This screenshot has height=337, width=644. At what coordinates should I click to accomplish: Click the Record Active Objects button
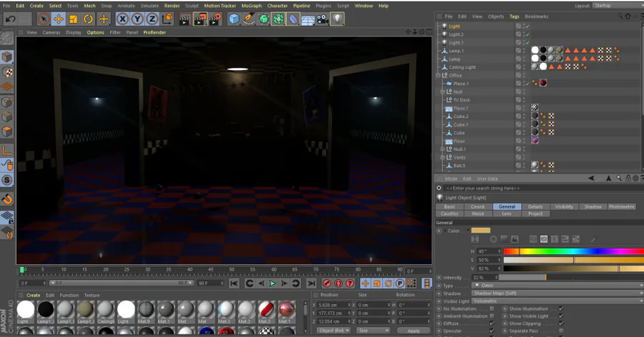327,283
